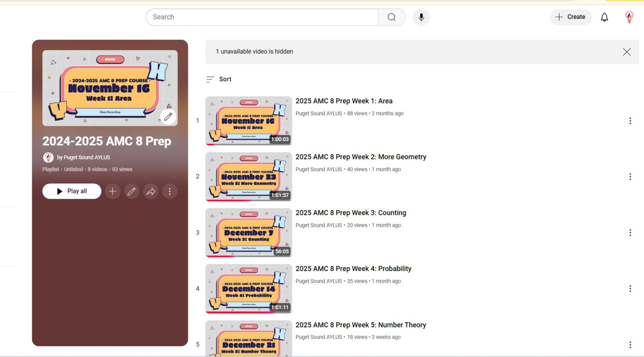644x357 pixels.
Task: Dismiss the unavailable video hidden notice
Action: pyautogui.click(x=626, y=52)
